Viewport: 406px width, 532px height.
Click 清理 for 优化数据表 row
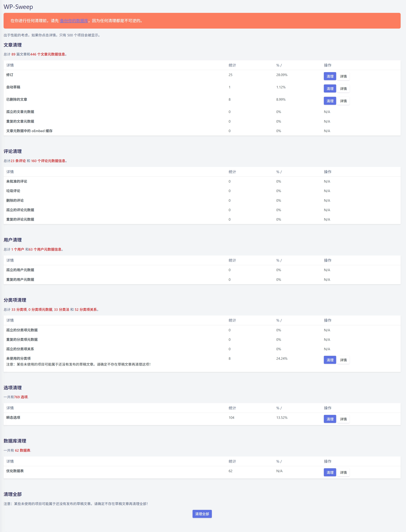(x=330, y=472)
